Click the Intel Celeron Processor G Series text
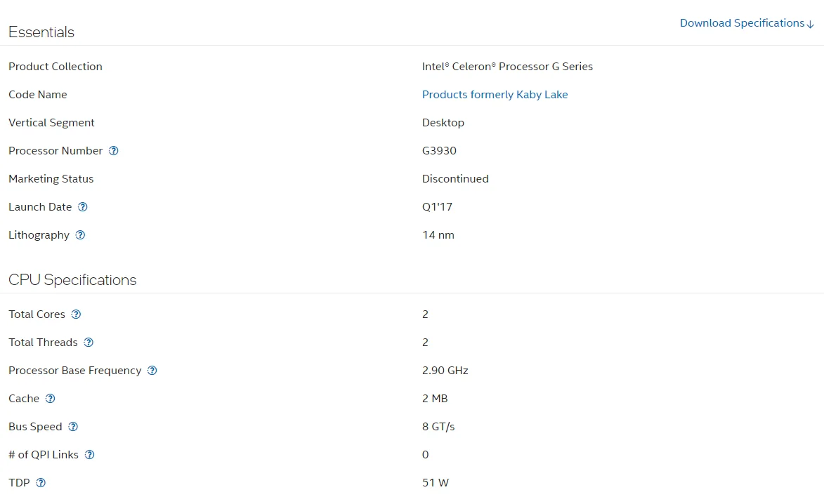Image resolution: width=824 pixels, height=504 pixels. (x=507, y=67)
